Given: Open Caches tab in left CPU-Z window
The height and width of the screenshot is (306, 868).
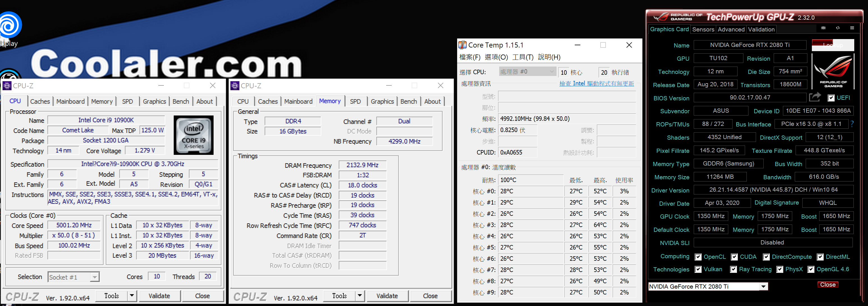Looking at the screenshot, I should tap(40, 101).
